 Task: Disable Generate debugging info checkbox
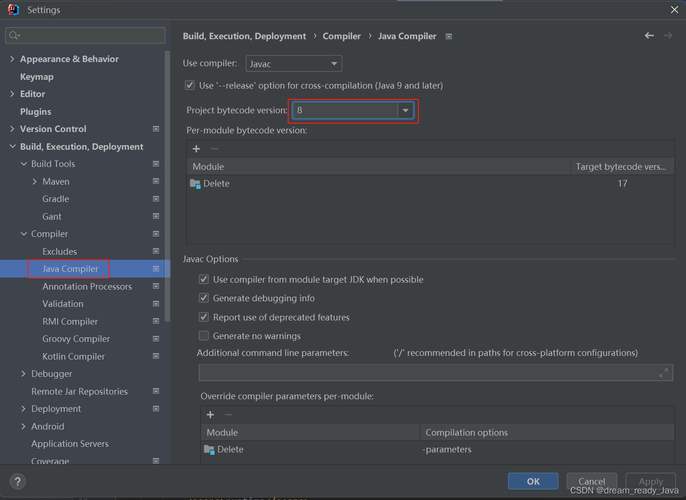click(204, 298)
